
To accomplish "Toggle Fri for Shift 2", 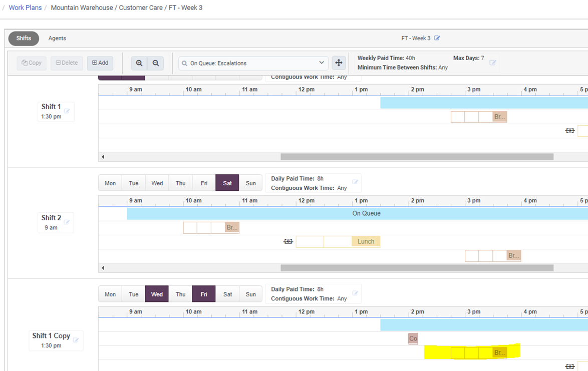I will (x=204, y=183).
